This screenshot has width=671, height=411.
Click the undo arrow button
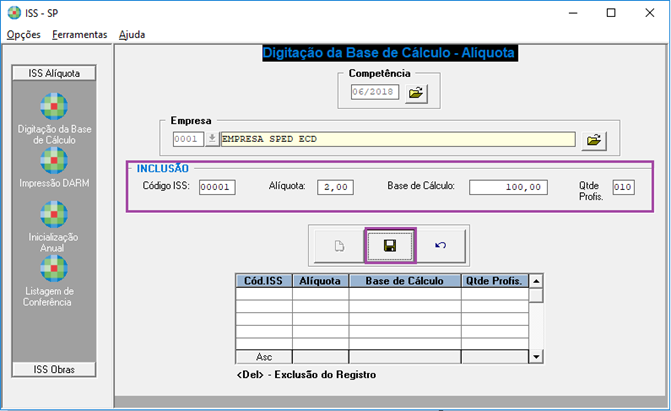tap(441, 246)
